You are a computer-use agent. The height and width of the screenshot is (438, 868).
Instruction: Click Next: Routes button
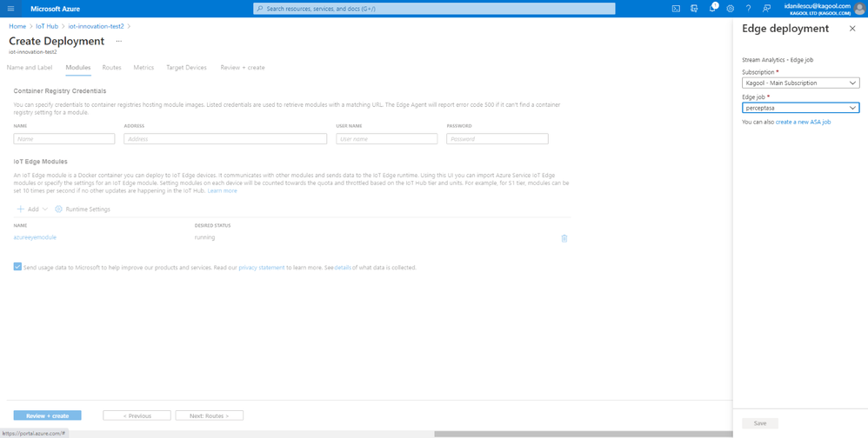tap(210, 415)
